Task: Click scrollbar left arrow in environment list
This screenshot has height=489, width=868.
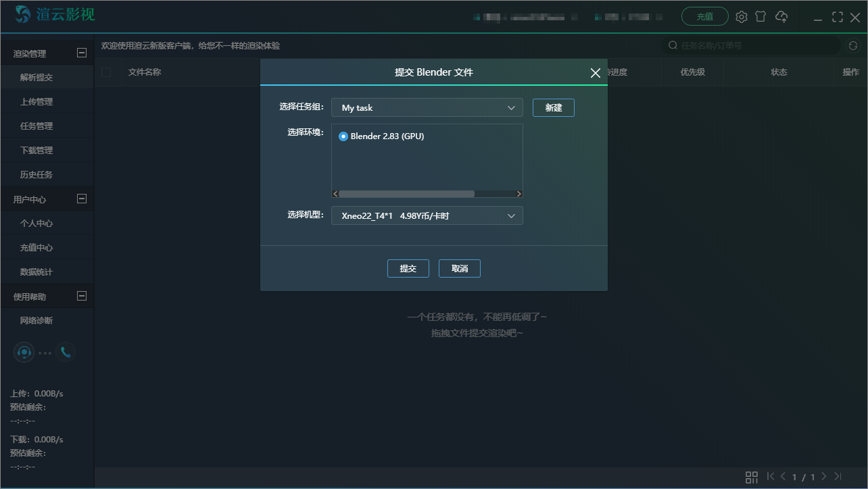Action: pos(335,194)
